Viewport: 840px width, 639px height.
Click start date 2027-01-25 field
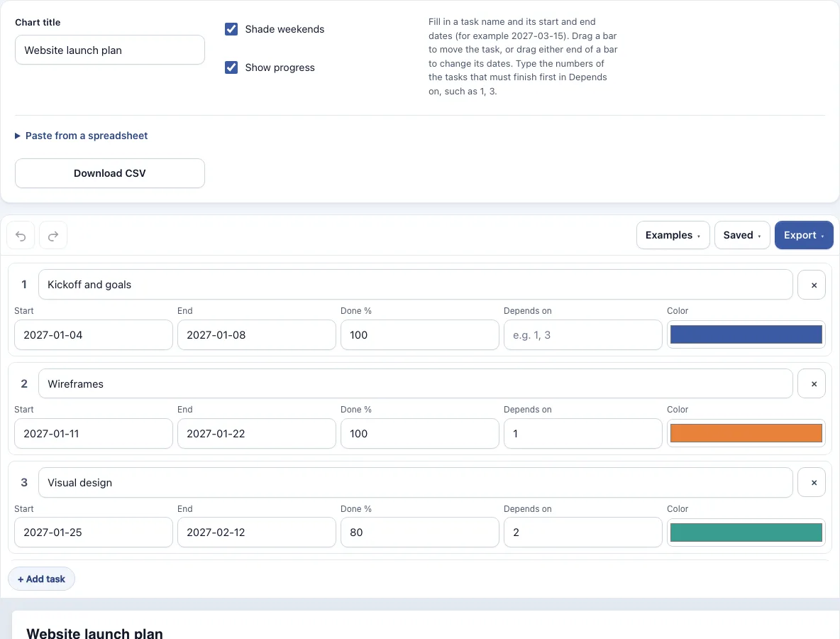point(93,532)
